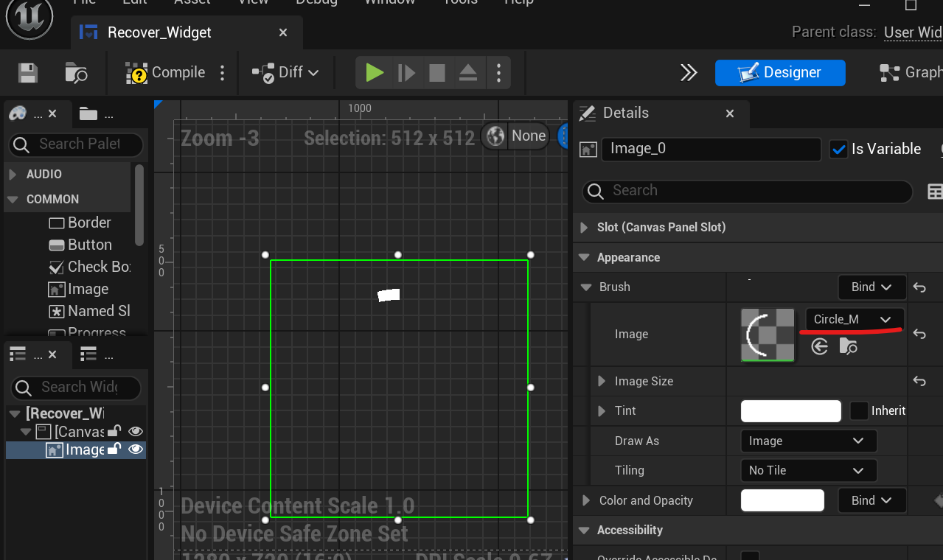Close the Details panel tab
This screenshot has height=560, width=943.
tap(730, 113)
